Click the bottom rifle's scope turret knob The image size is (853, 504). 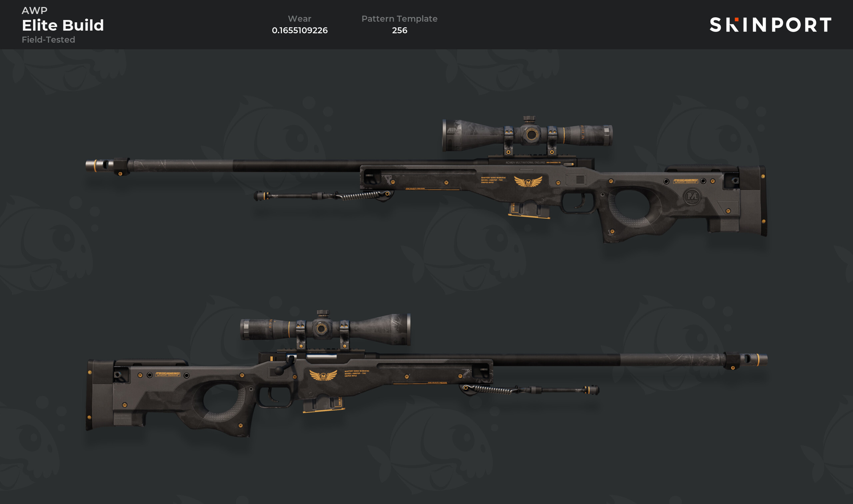click(323, 313)
